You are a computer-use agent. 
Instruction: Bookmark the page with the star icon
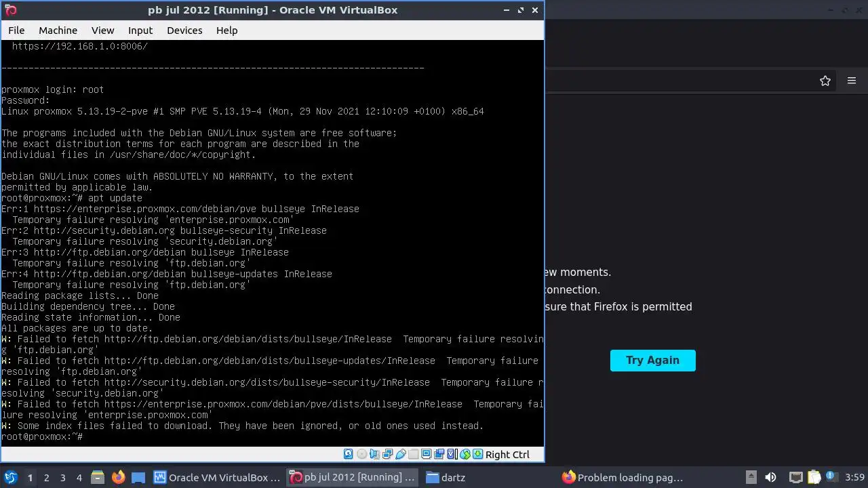tap(825, 81)
